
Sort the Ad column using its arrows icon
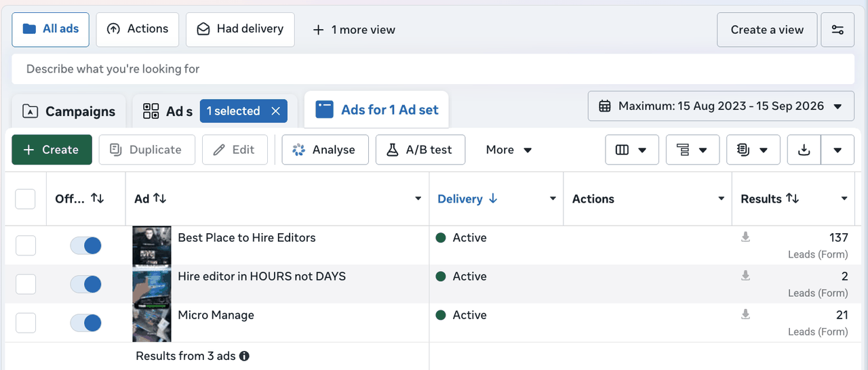point(159,199)
